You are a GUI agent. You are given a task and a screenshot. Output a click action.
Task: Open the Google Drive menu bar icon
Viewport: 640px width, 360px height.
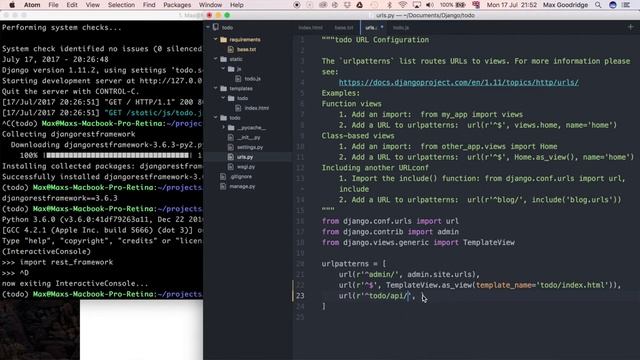(x=360, y=5)
